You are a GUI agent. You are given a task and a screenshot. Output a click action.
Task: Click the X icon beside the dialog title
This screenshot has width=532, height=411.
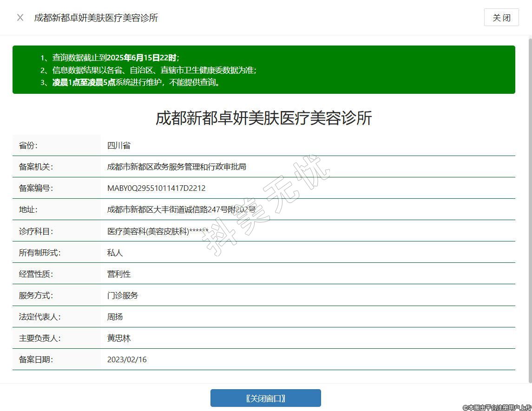click(x=20, y=18)
